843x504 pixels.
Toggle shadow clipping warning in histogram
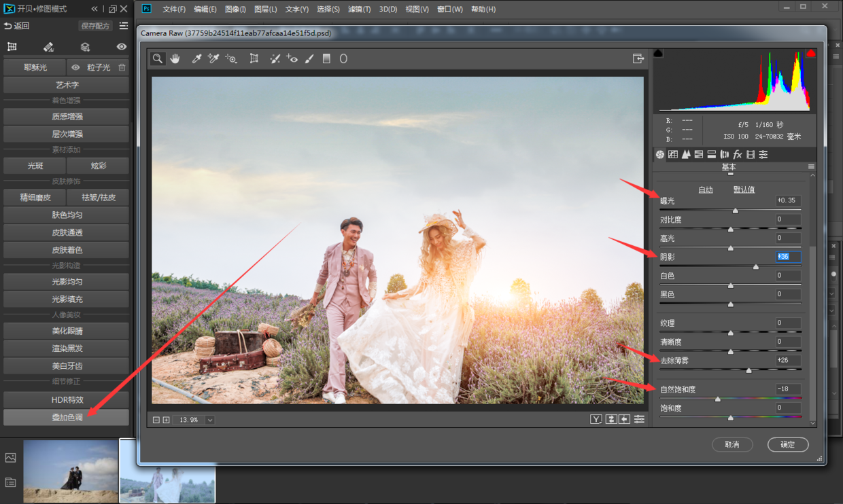pos(658,54)
